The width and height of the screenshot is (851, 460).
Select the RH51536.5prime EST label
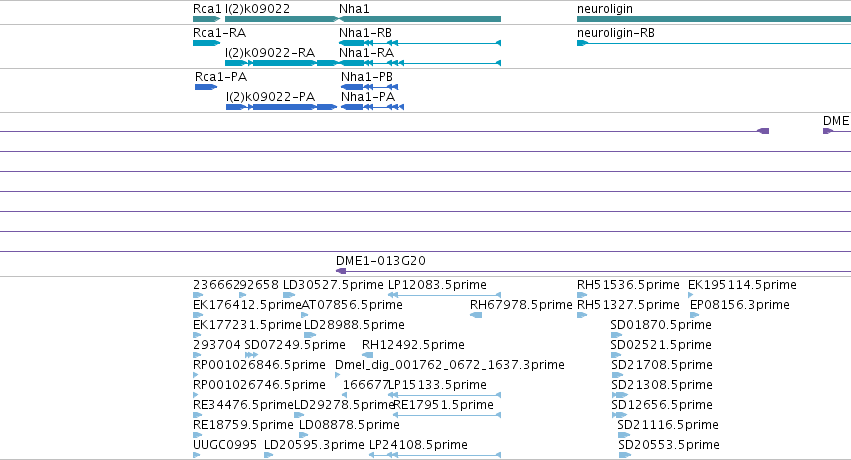tap(628, 285)
